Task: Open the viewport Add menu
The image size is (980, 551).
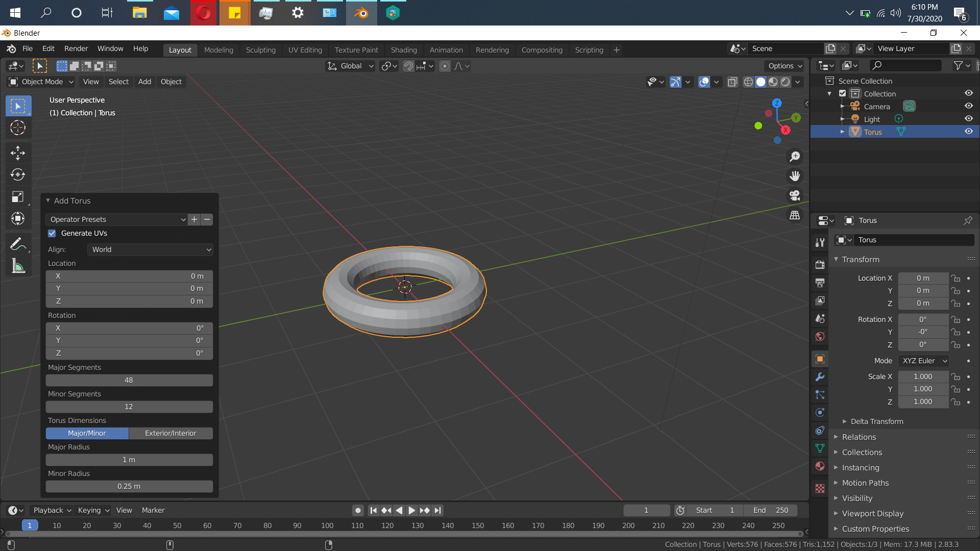Action: tap(144, 82)
